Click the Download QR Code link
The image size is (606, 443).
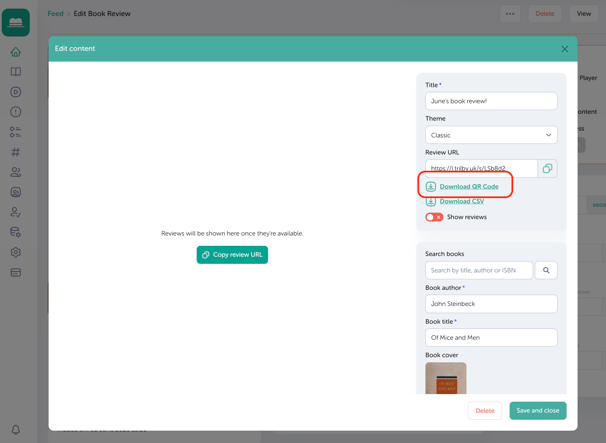469,187
